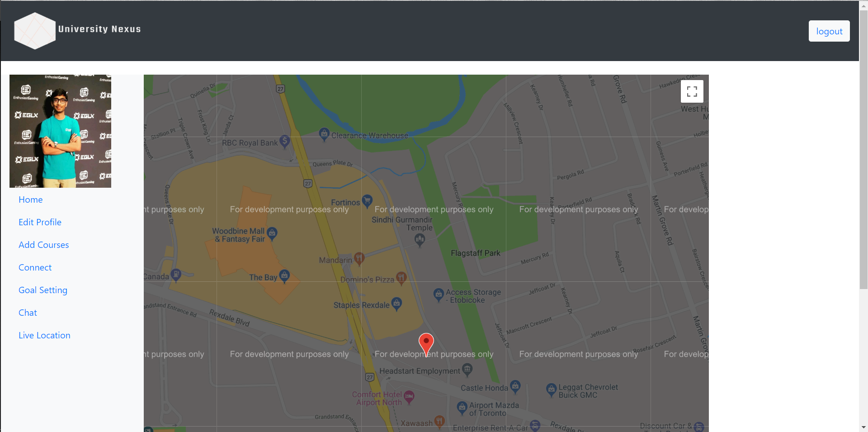Click the user profile photo
This screenshot has width=868, height=432.
(x=60, y=131)
